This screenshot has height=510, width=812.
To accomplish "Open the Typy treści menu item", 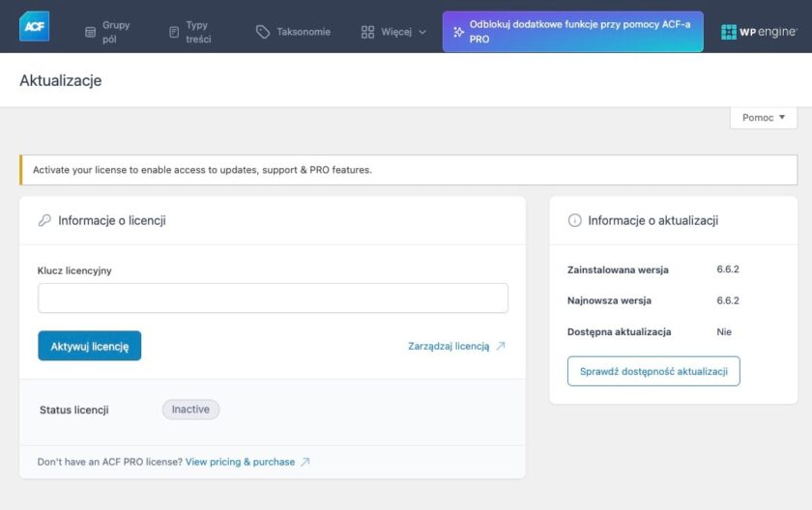I will tap(197, 32).
